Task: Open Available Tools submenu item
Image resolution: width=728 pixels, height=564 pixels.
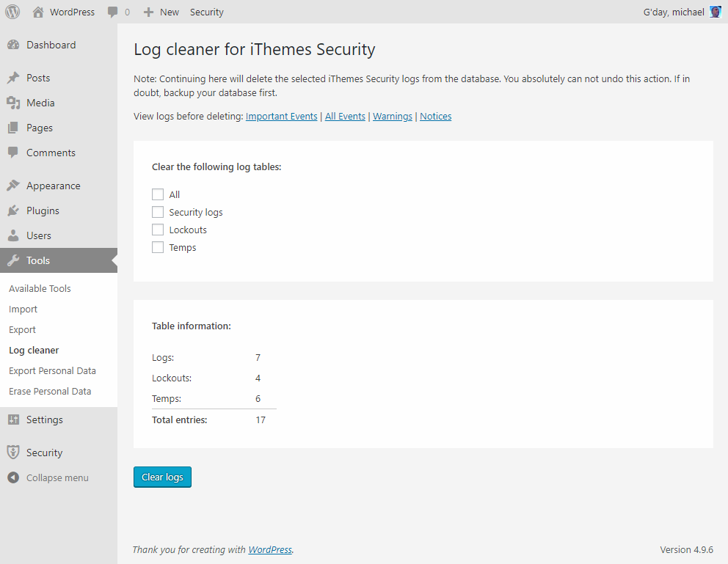Action: pyautogui.click(x=40, y=288)
